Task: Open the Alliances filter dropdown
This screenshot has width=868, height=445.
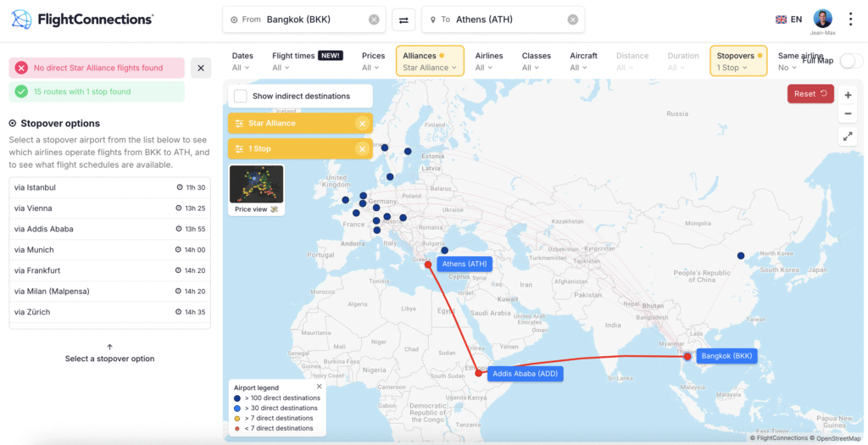Action: (x=429, y=62)
